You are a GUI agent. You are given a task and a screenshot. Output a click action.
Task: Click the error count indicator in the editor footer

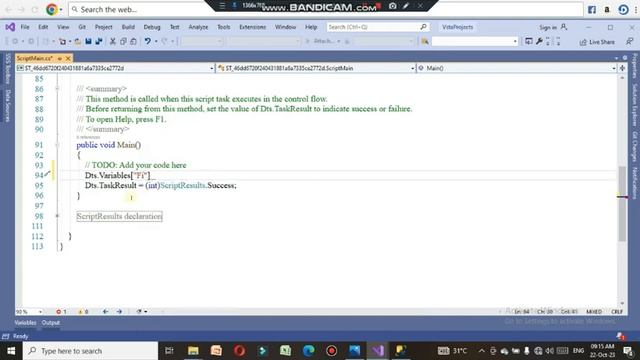point(61,311)
